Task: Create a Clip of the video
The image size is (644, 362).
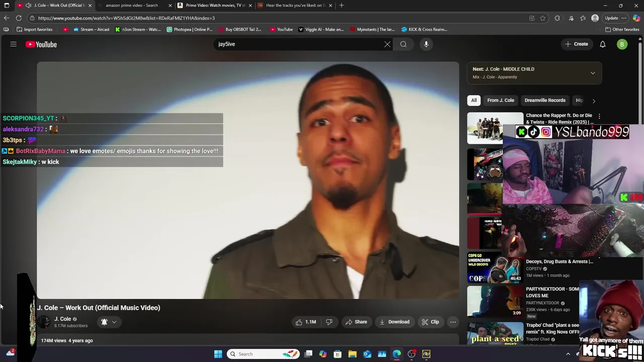Action: (x=430, y=322)
